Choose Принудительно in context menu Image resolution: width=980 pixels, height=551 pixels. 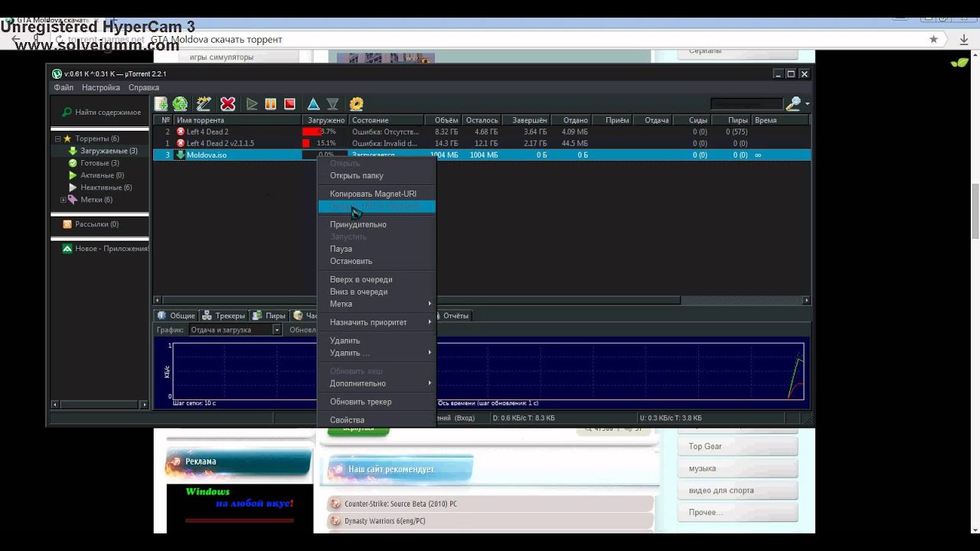[x=377, y=224]
